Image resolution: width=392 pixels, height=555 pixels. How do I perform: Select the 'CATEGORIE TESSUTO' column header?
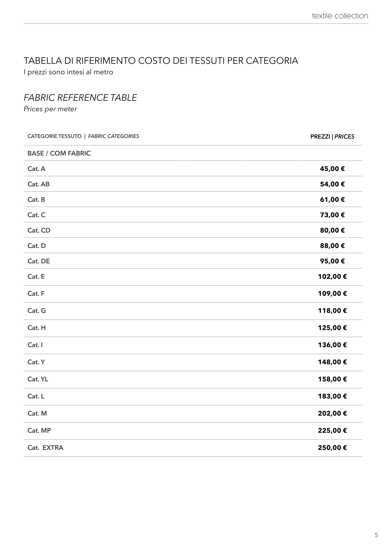pos(55,136)
